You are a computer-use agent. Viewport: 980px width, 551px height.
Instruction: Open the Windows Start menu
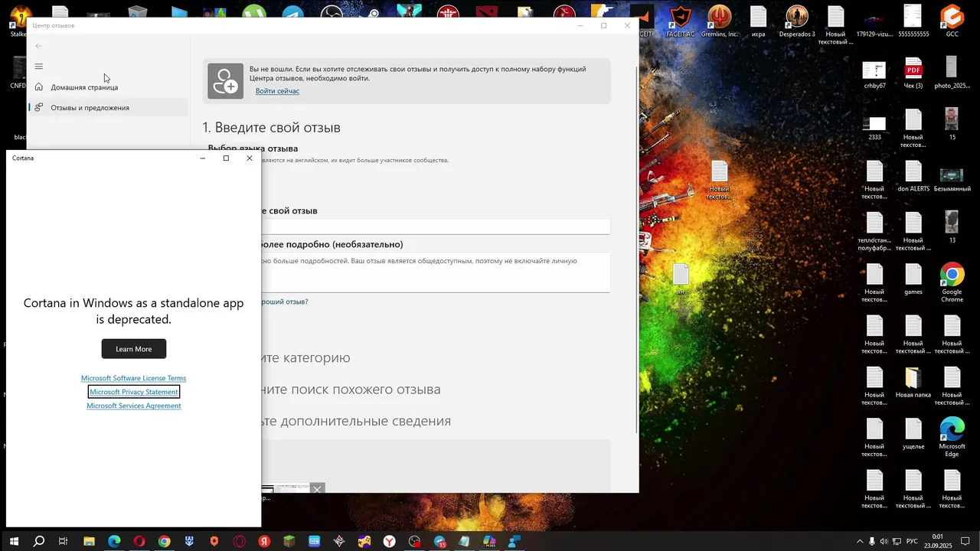coord(14,541)
